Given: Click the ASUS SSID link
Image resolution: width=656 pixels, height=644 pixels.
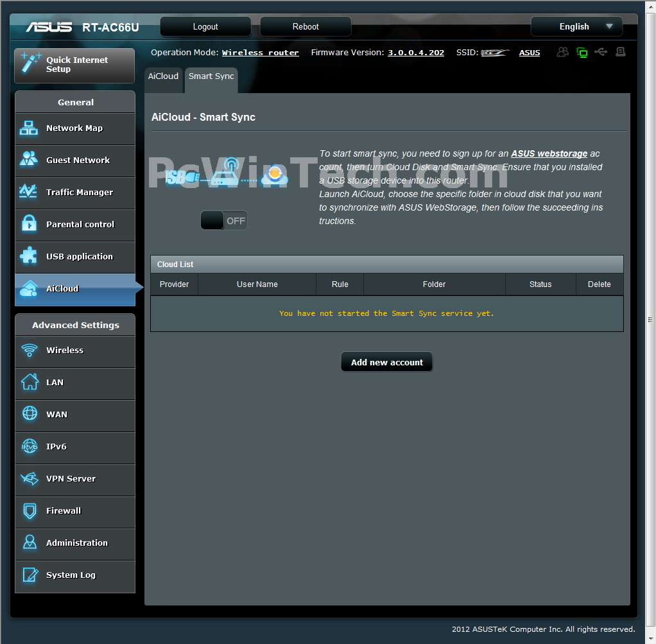Looking at the screenshot, I should (530, 53).
